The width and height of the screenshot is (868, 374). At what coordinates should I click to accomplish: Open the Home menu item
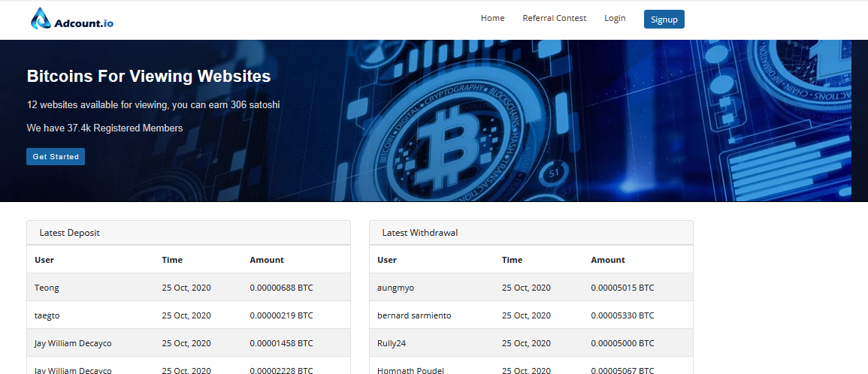coord(492,18)
